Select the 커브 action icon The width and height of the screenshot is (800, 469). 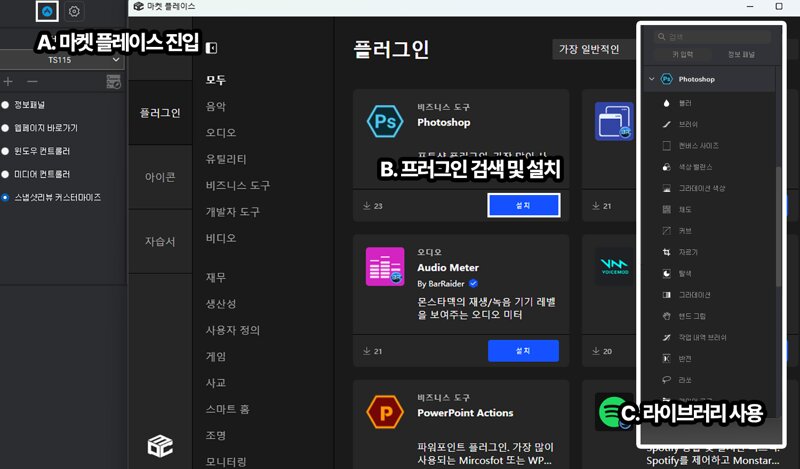point(666,231)
